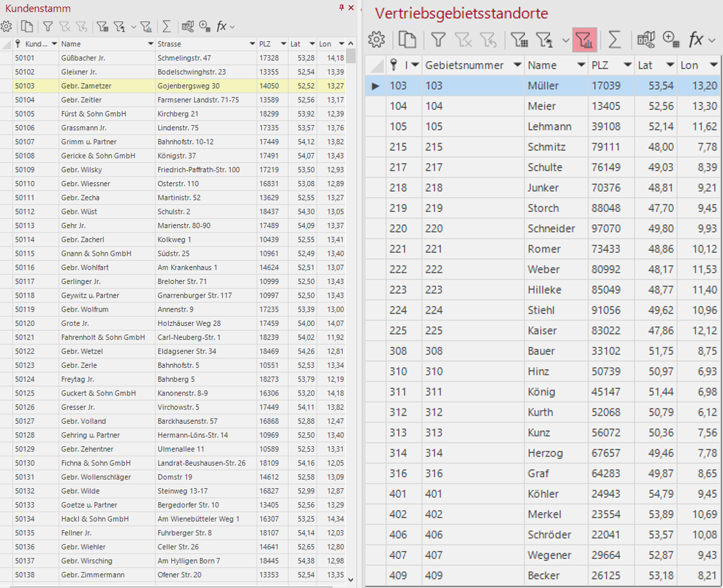
Task: Click the map chart icon in Kundenstamm toolbar
Action: (x=188, y=26)
